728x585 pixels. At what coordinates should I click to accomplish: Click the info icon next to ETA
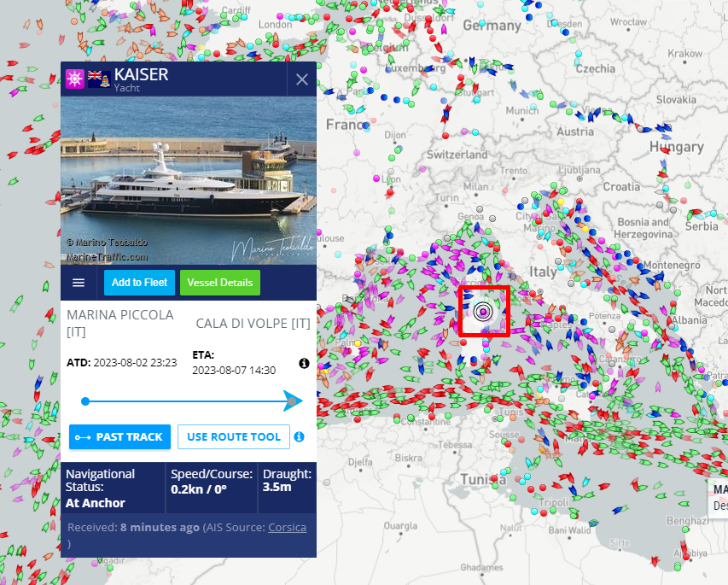[x=304, y=363]
